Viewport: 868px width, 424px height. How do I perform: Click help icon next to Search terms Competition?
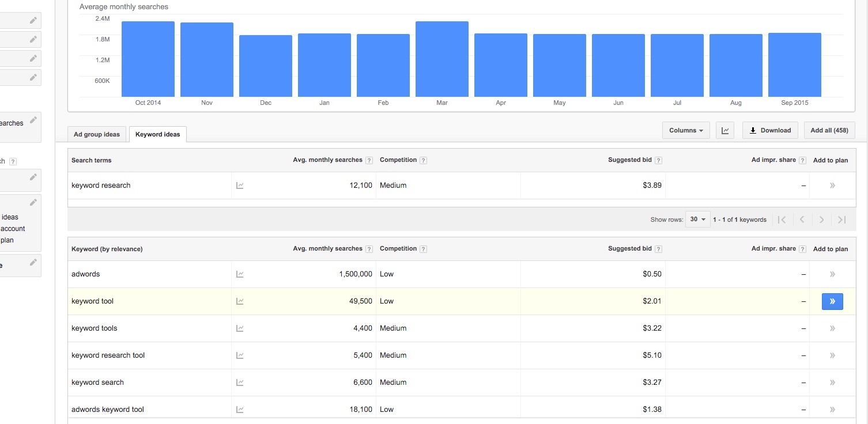pyautogui.click(x=424, y=161)
